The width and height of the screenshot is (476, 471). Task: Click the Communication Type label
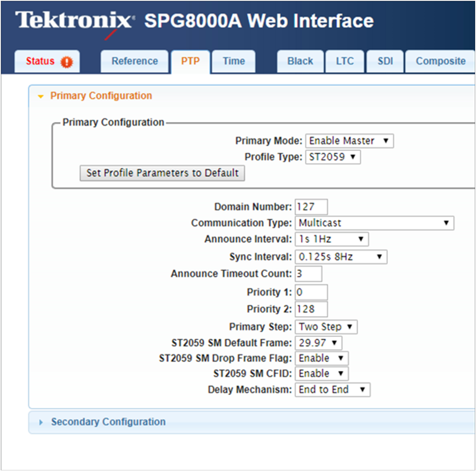tap(242, 223)
